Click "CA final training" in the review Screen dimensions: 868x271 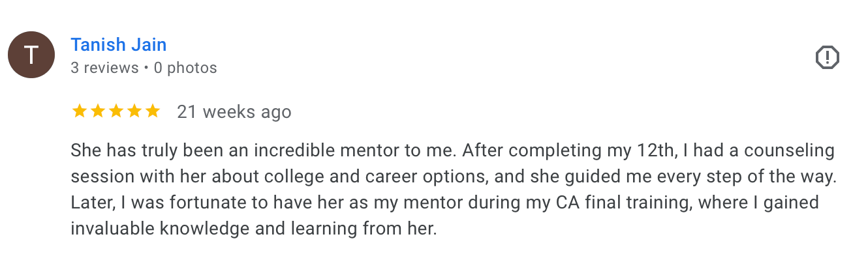597,203
